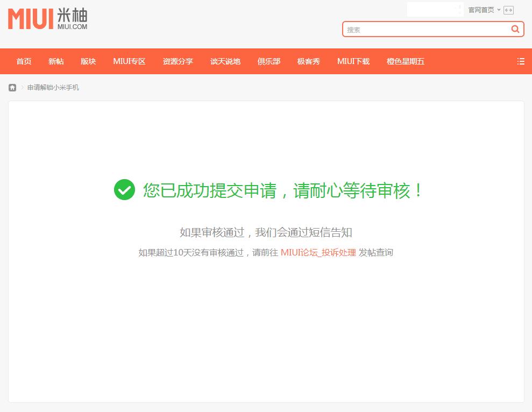
Task: Open the 官网首页 dropdown
Action: click(x=483, y=10)
